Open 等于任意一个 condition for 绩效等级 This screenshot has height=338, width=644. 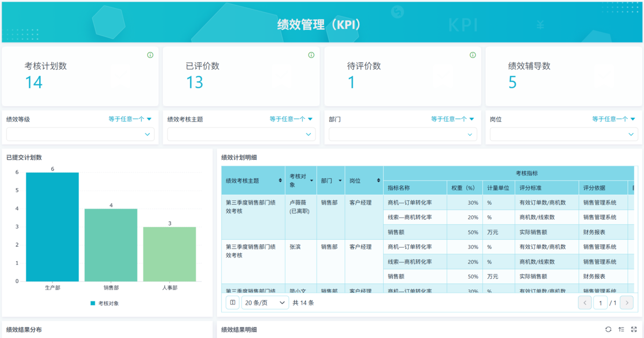click(x=130, y=119)
